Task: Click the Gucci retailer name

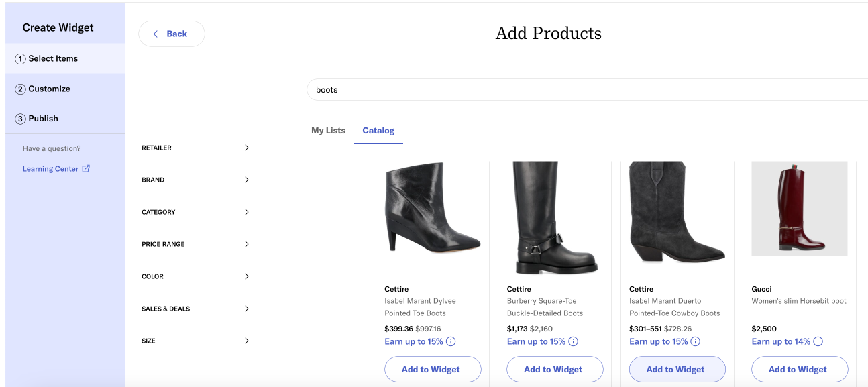Action: pos(761,289)
